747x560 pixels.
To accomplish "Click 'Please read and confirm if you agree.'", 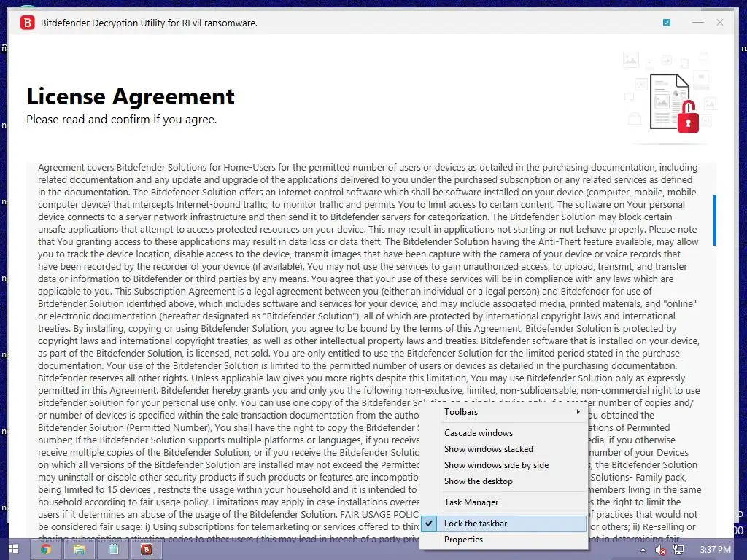I will pos(122,120).
